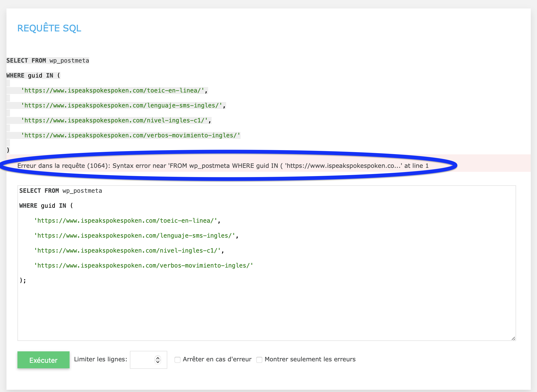Click inside the SQL query textarea
The height and width of the screenshot is (392, 537).
[x=267, y=263]
